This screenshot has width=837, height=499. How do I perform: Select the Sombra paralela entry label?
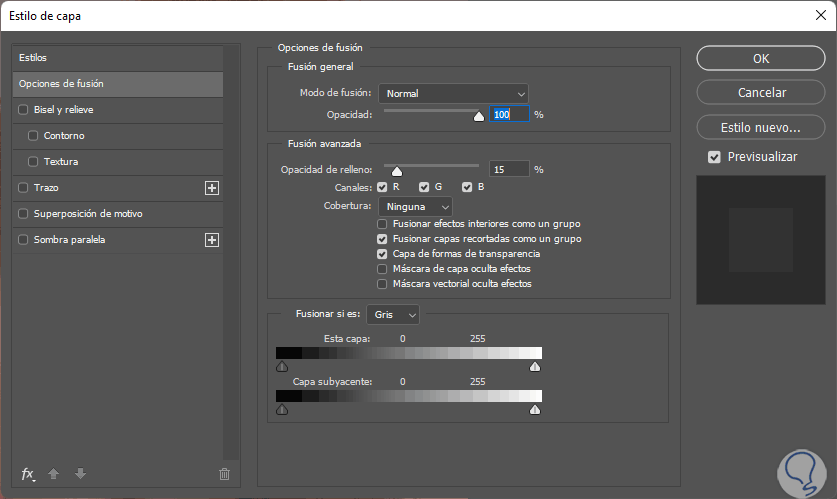pyautogui.click(x=69, y=240)
